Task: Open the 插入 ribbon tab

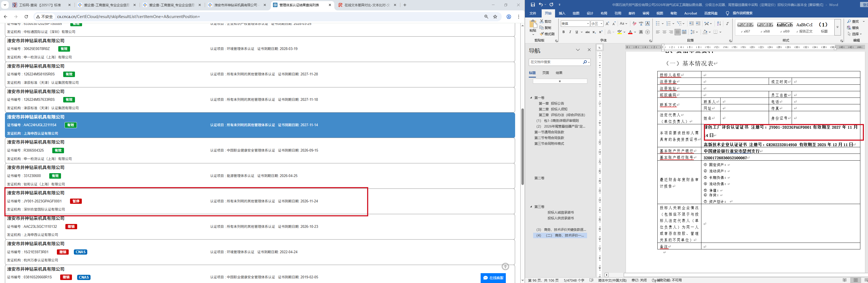Action: click(x=562, y=13)
